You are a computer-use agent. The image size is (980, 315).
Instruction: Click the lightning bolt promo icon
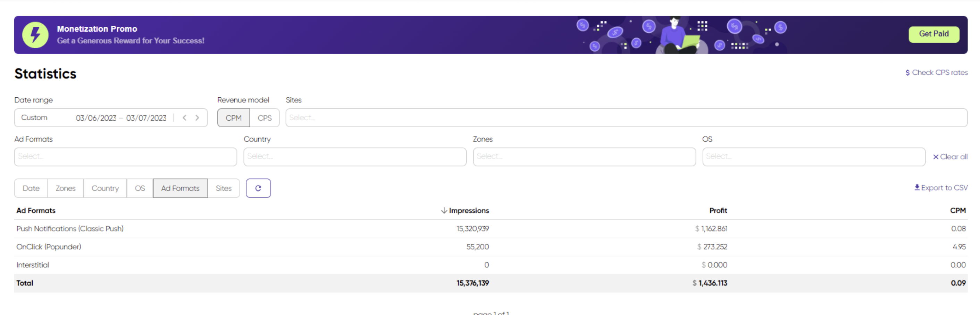[x=35, y=35]
